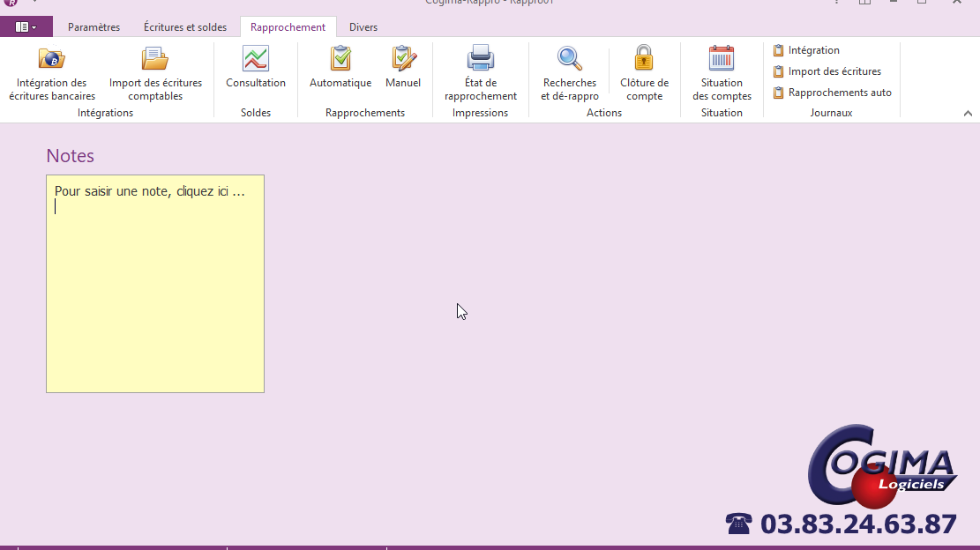Screen dimensions: 980x550
Task: Open the Intégration journal
Action: (813, 50)
